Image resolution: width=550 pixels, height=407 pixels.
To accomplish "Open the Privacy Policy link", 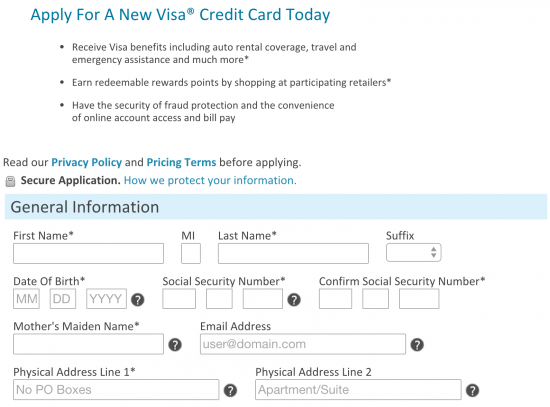I will click(87, 162).
